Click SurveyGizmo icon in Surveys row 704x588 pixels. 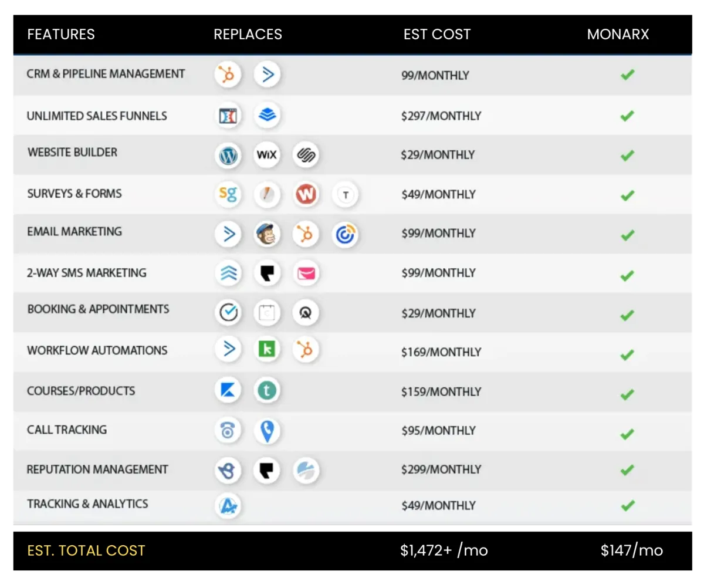click(x=228, y=194)
